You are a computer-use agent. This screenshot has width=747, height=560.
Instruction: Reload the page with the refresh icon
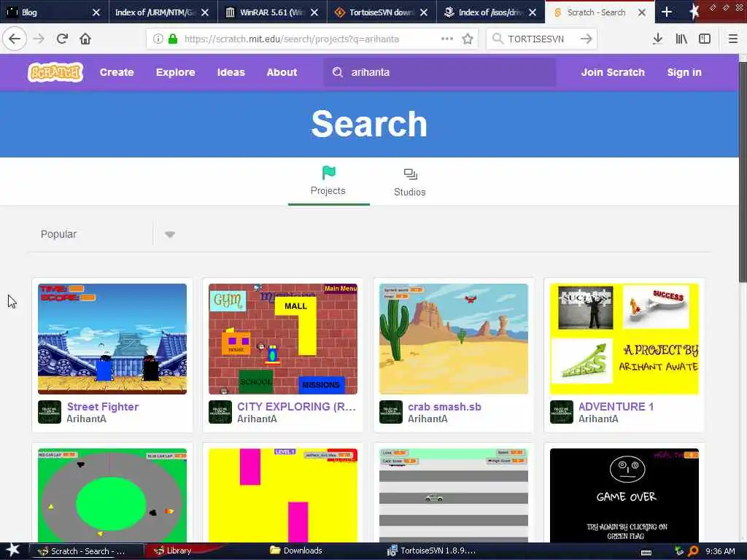[x=62, y=39]
